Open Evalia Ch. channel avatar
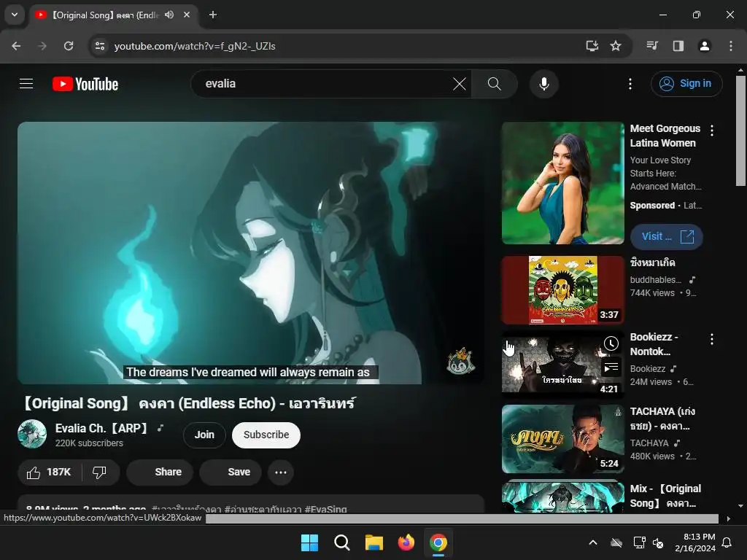The width and height of the screenshot is (747, 560). [x=32, y=434]
